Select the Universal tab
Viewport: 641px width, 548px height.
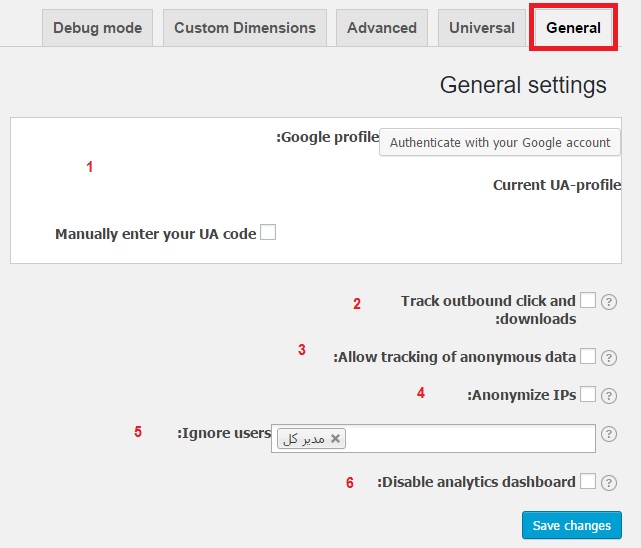click(x=482, y=28)
